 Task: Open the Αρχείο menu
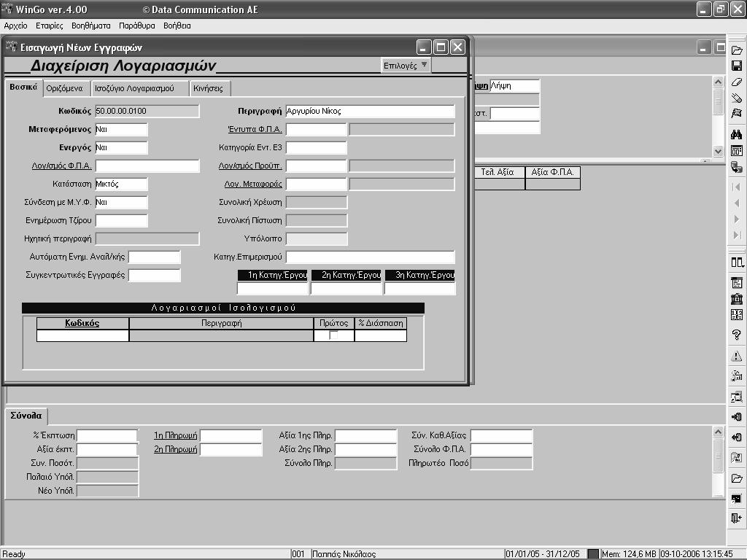point(16,26)
